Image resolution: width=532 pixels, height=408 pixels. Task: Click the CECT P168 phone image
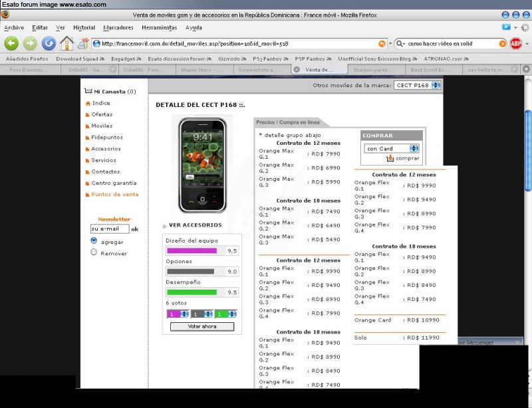click(x=203, y=165)
